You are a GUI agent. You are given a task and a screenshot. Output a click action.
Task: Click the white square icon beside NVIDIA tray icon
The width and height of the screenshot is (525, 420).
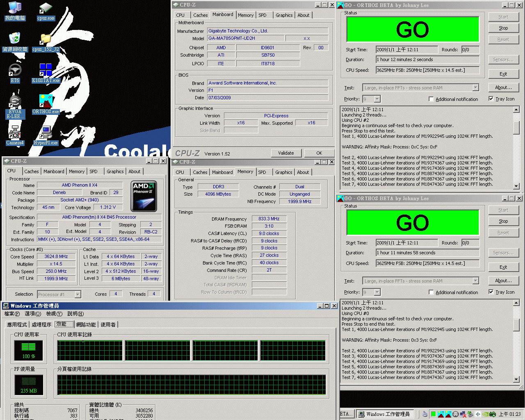pos(478,414)
